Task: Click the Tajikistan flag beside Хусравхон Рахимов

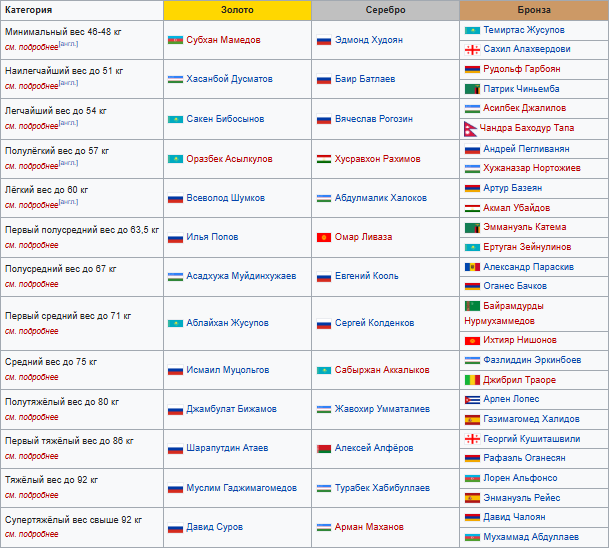Action: pos(324,159)
